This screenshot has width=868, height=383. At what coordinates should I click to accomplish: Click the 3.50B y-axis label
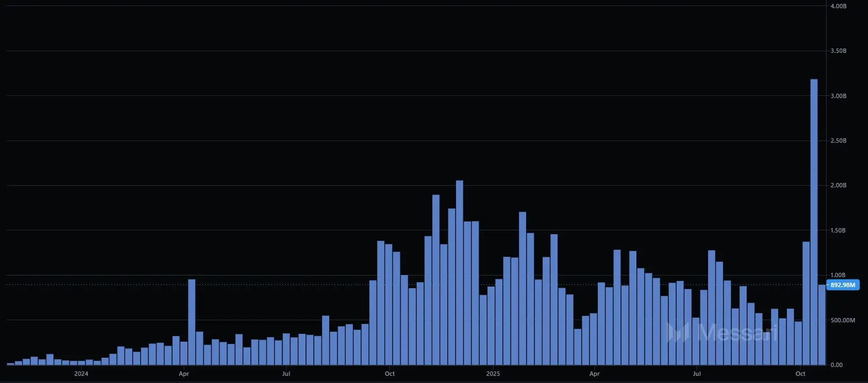point(838,51)
